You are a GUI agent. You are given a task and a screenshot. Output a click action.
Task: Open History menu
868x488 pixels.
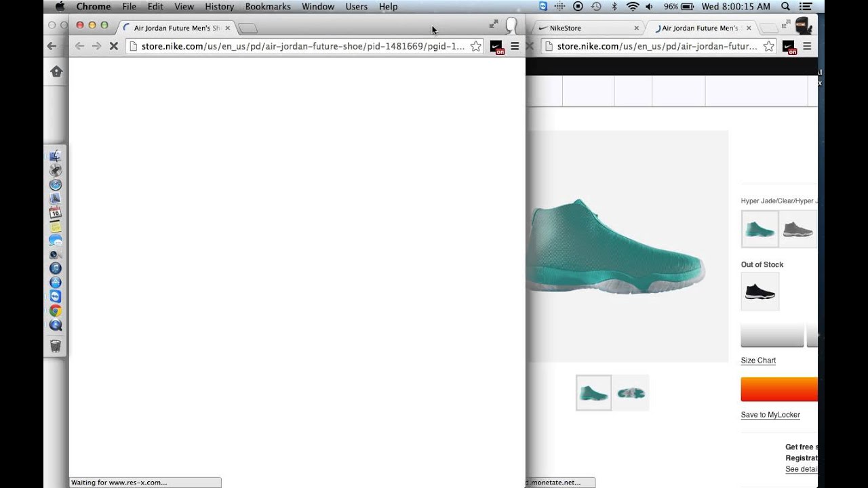(219, 6)
